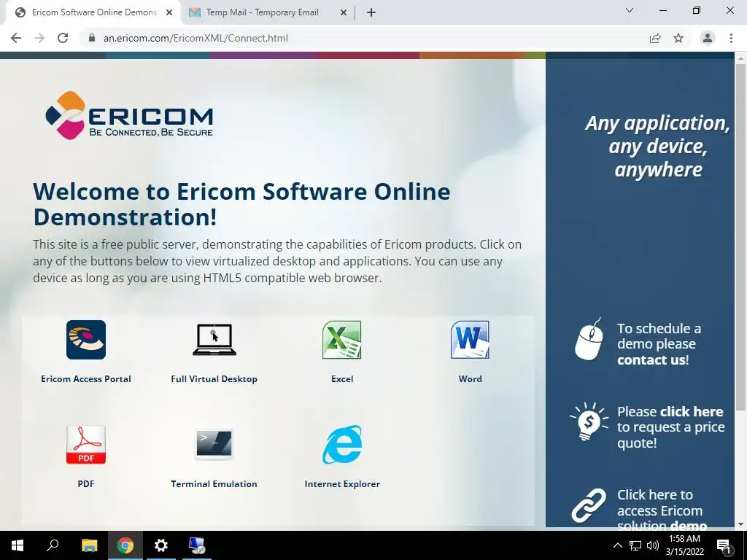Viewport: 747px width, 560px height.
Task: Click the chain link icon
Action: (x=589, y=505)
